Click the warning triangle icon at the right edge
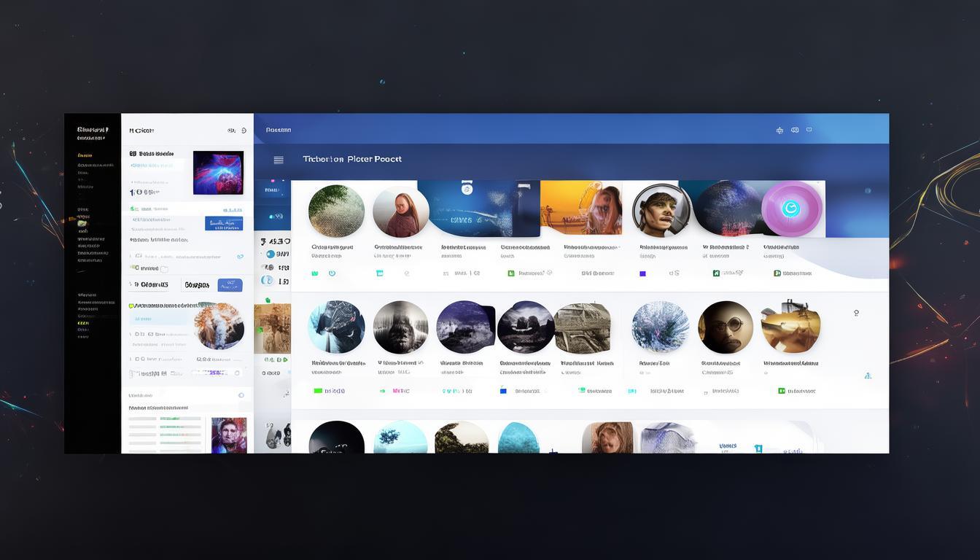Viewport: 980px width, 560px height. coord(868,376)
